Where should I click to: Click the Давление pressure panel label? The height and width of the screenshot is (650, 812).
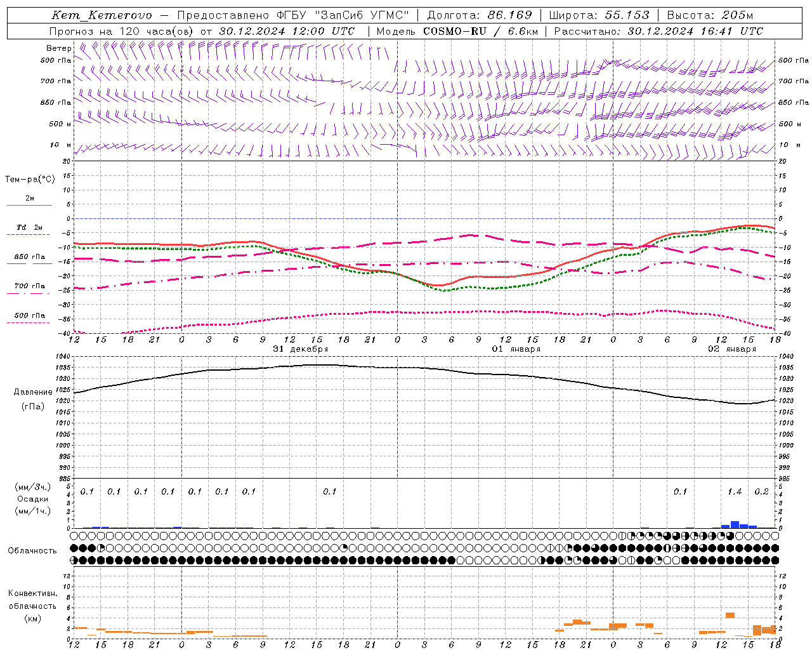33,392
